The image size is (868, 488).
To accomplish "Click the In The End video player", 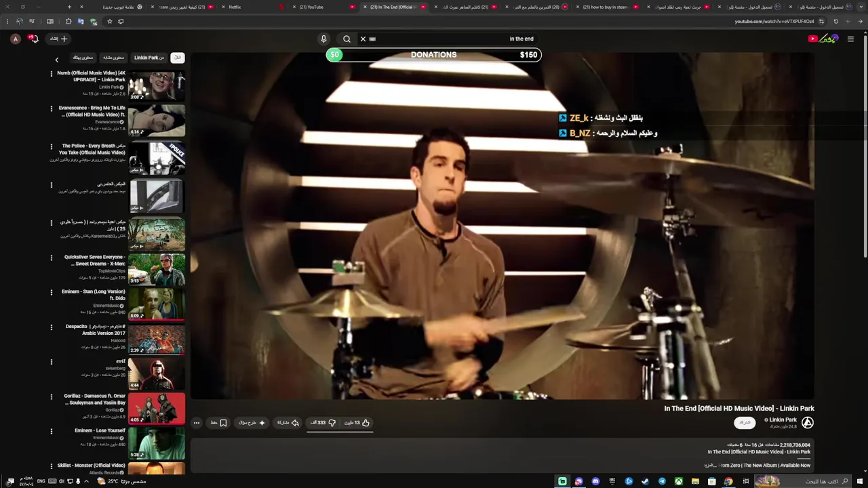I will (x=502, y=226).
